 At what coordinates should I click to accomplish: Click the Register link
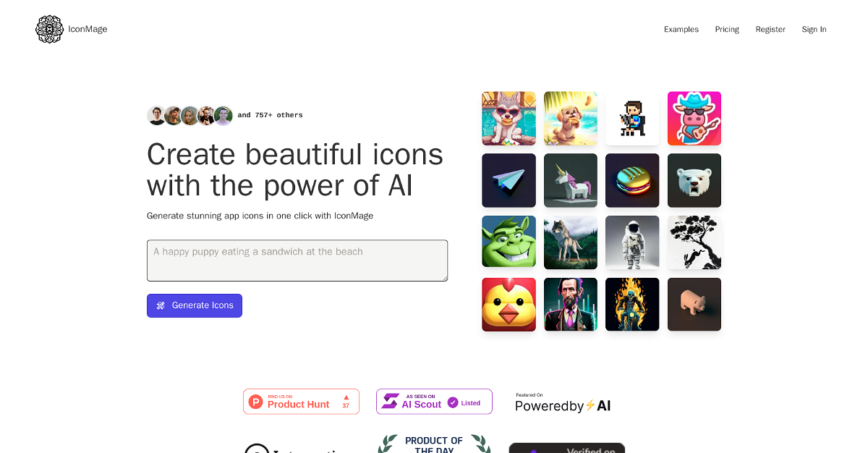click(x=770, y=30)
